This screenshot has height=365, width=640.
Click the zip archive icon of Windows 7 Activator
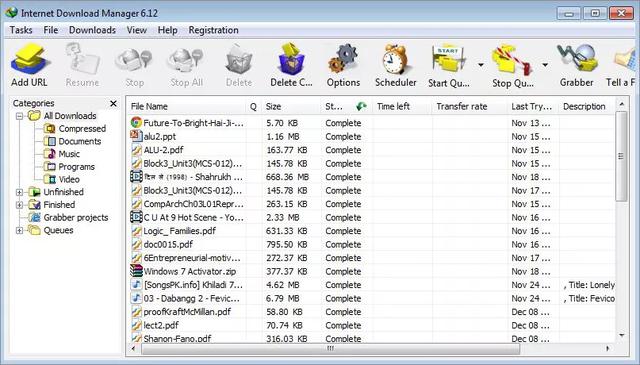pos(136,271)
